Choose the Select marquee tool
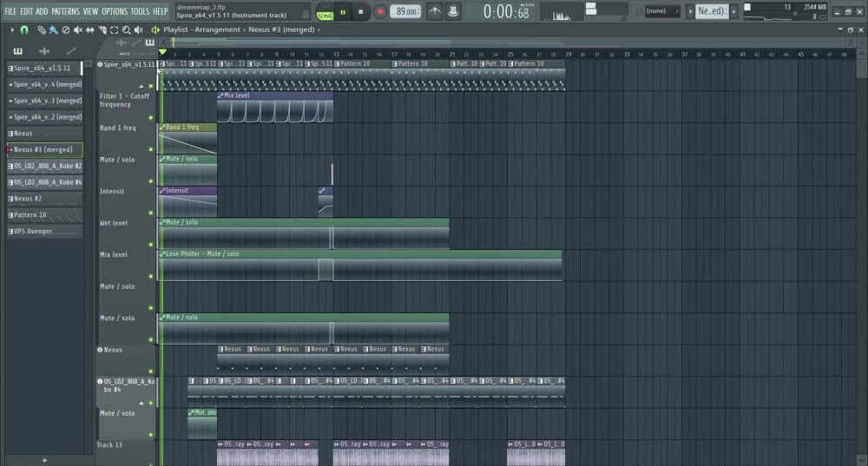 click(x=114, y=30)
